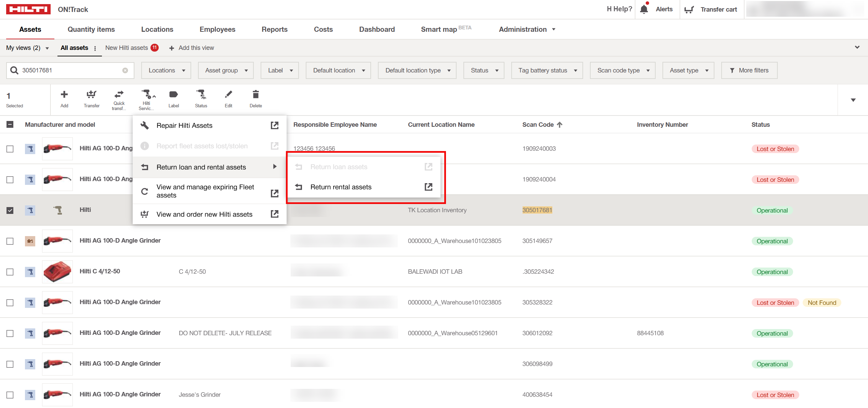Open Hilti C 4/12-50 charger thumbnail
868x408 pixels.
(57, 272)
